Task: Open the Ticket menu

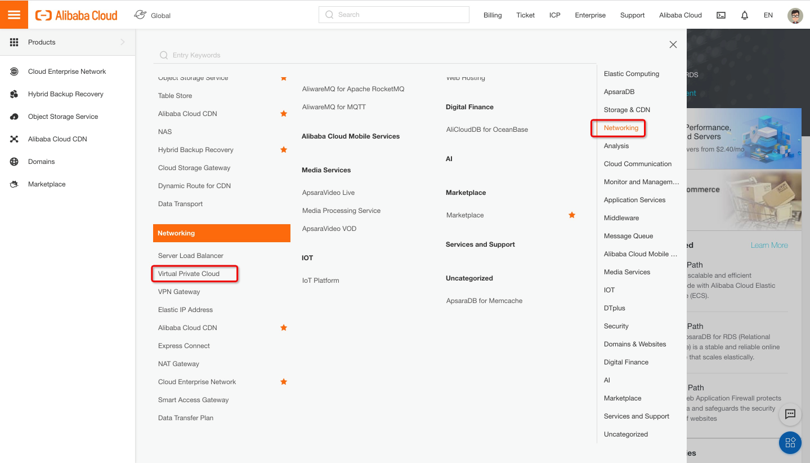Action: [x=525, y=15]
